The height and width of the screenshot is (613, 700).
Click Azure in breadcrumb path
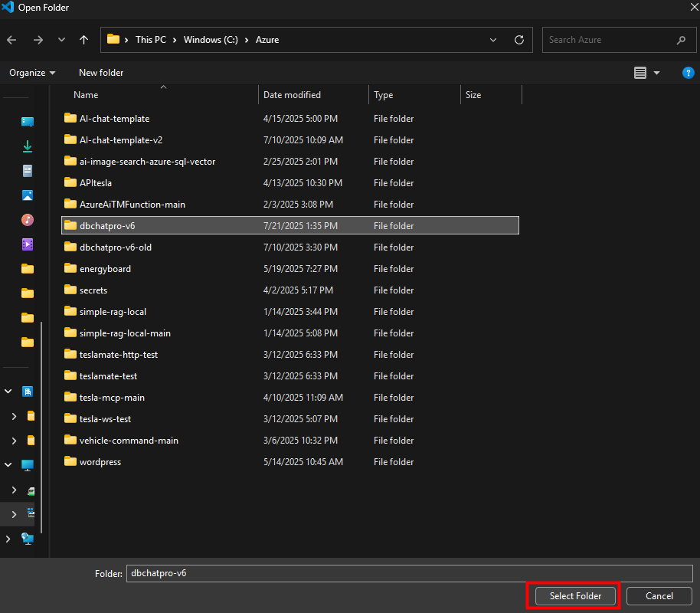(x=267, y=40)
